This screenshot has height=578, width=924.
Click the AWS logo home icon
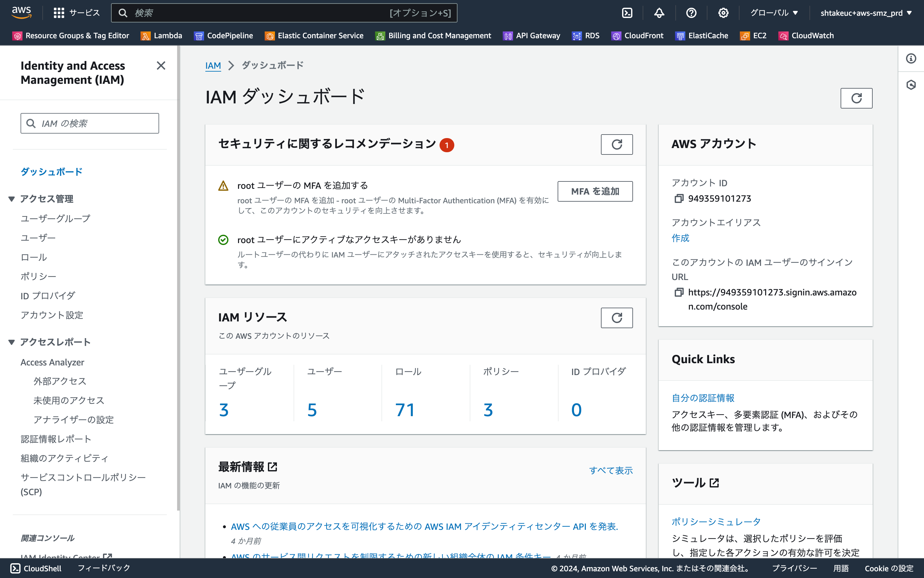21,13
